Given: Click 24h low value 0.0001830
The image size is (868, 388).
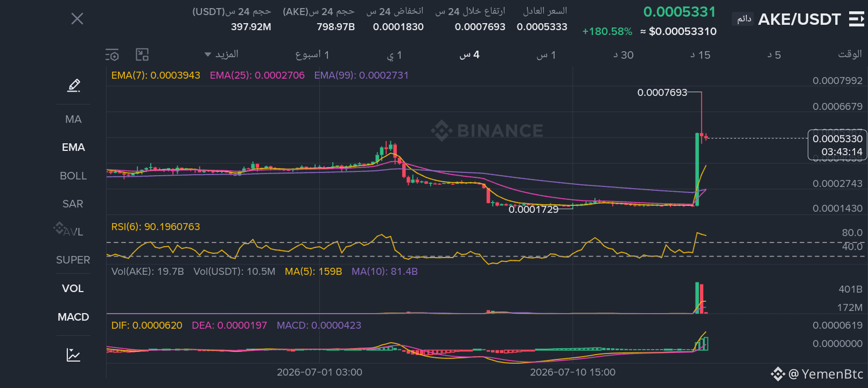Looking at the screenshot, I should point(398,26).
